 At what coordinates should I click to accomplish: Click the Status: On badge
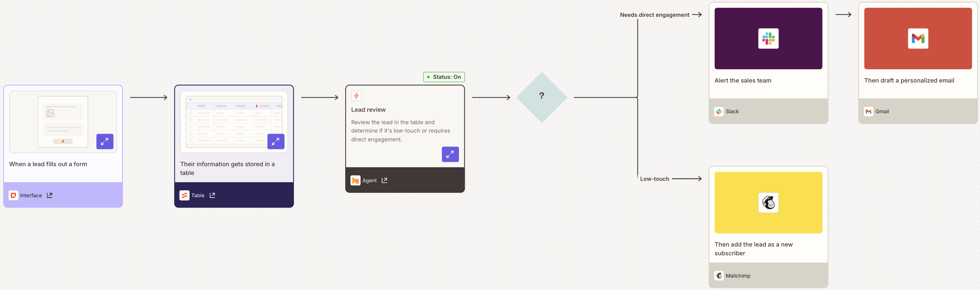click(x=444, y=77)
